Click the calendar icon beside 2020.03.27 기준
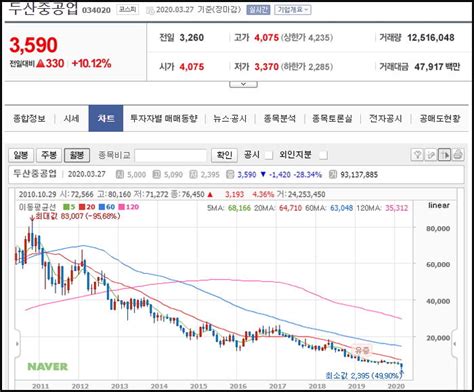Screen dimensions: 474x392 tap(150, 10)
